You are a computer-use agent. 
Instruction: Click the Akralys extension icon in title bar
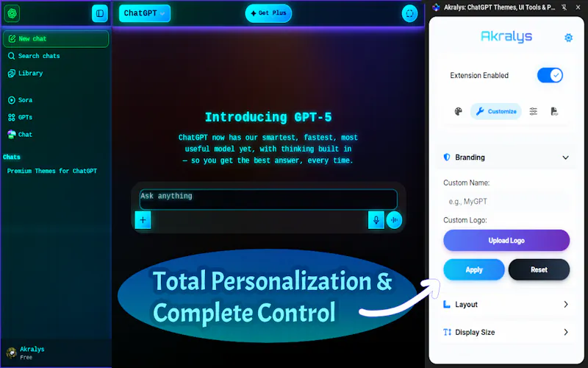(436, 7)
